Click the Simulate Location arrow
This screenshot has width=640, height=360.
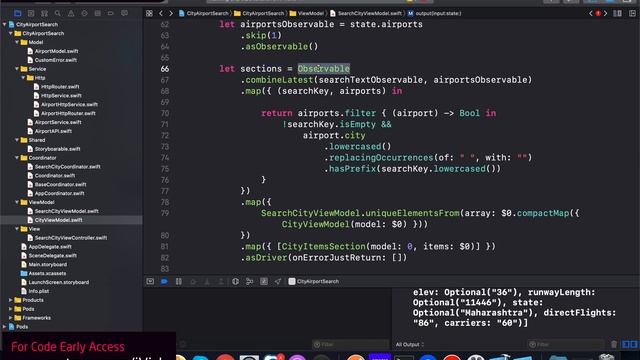pyautogui.click(x=278, y=281)
